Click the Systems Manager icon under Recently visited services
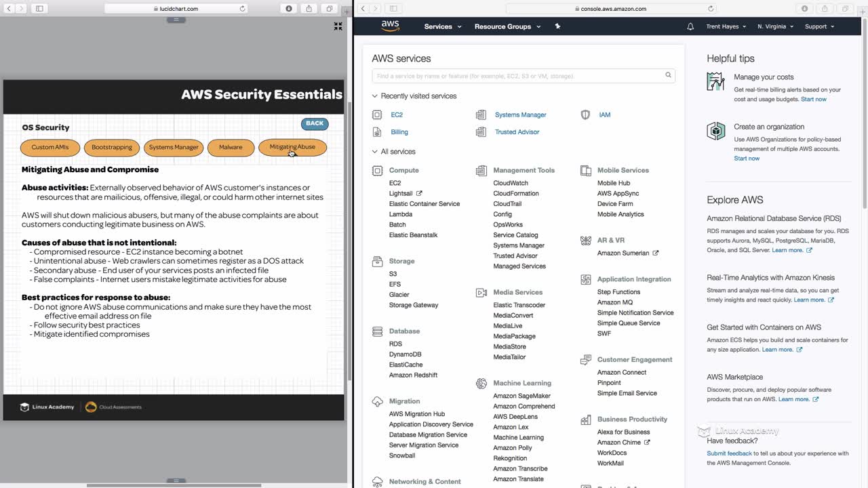 481,115
